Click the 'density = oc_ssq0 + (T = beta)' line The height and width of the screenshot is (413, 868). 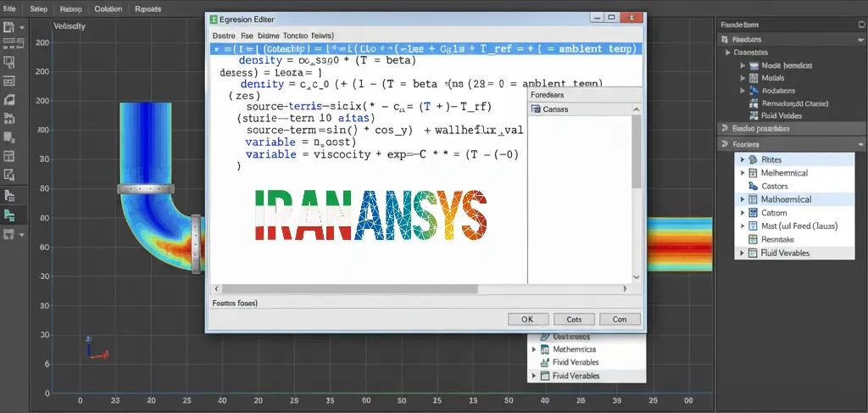tap(327, 60)
